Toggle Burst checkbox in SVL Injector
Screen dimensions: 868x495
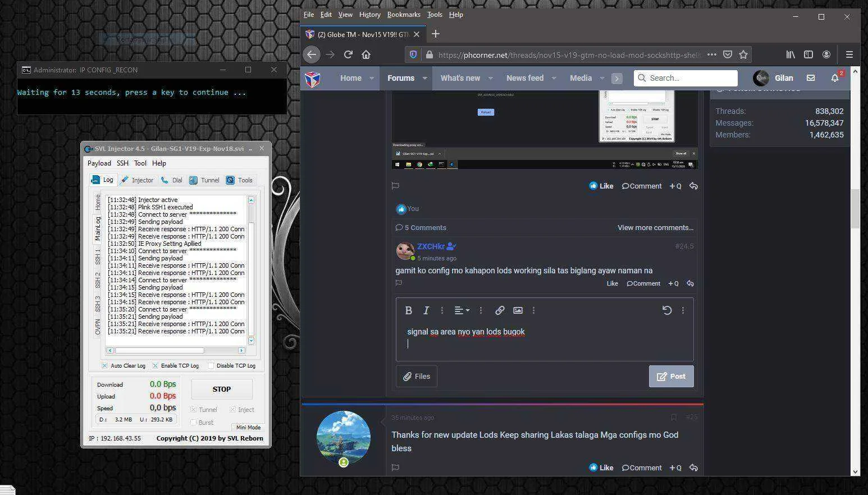pyautogui.click(x=194, y=422)
